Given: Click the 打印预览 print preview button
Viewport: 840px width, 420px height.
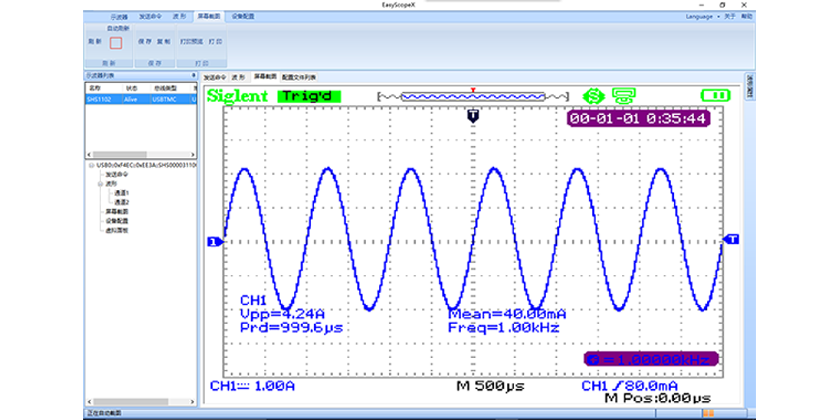Looking at the screenshot, I should pos(191,42).
